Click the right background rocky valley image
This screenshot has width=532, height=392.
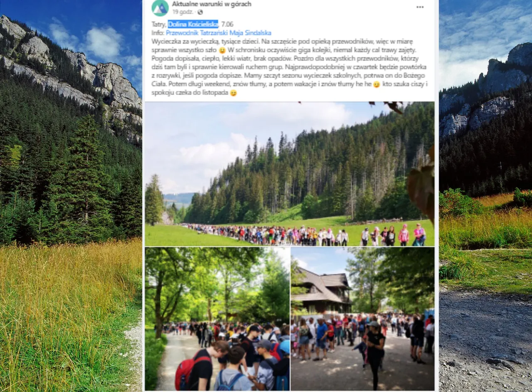(x=485, y=196)
